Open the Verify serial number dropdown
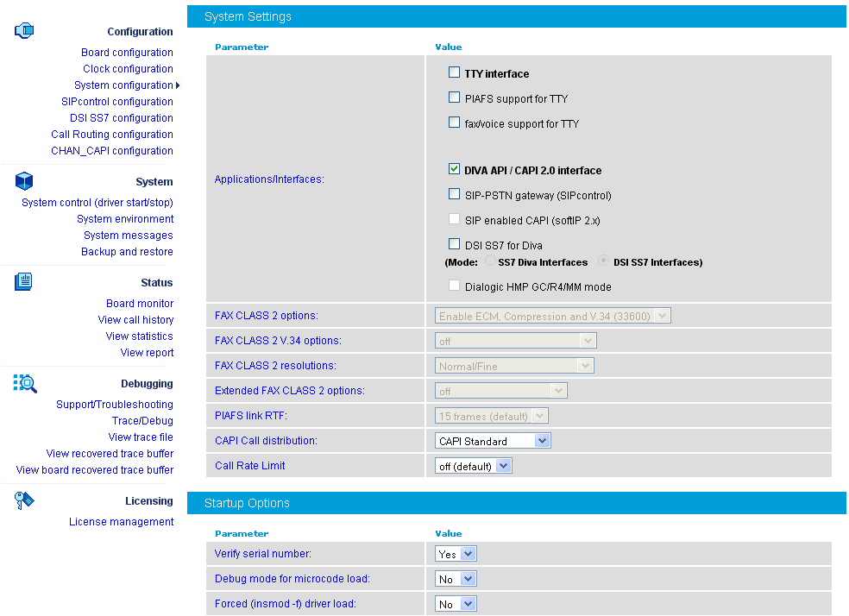This screenshot has height=616, width=849. 456,554
